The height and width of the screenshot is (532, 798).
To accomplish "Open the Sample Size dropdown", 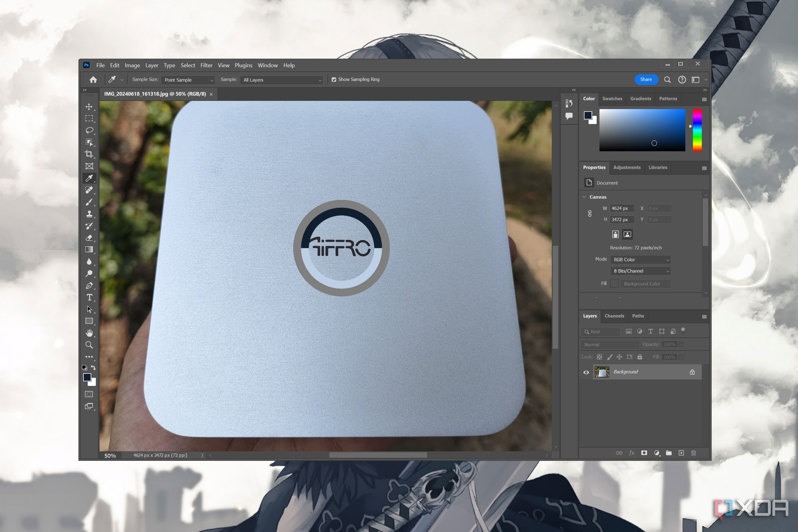I will pyautogui.click(x=189, y=80).
